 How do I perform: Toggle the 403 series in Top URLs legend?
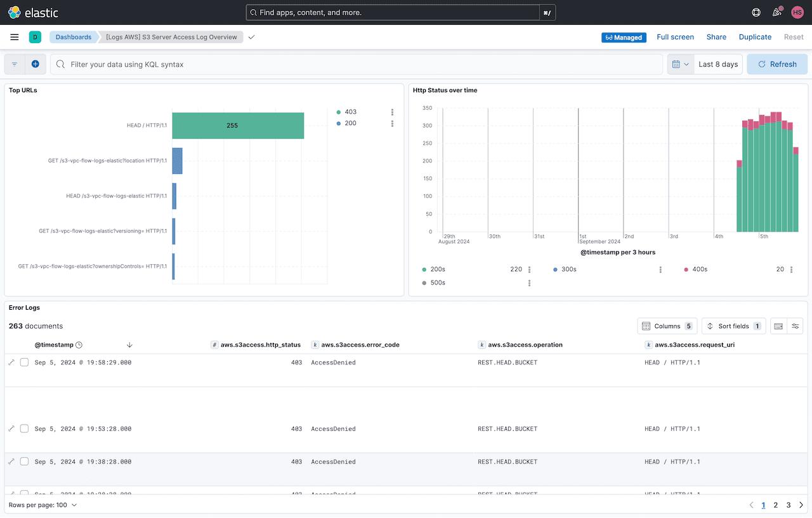[348, 112]
